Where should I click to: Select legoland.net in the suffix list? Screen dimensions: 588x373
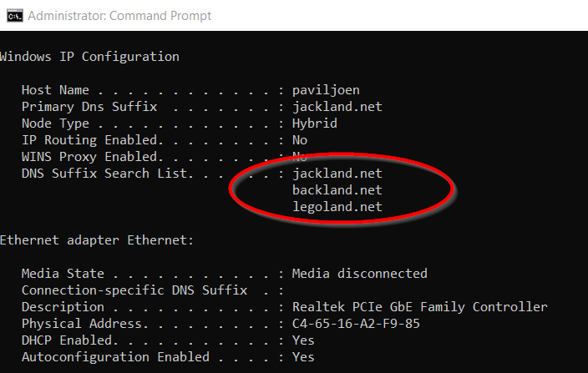(337, 207)
